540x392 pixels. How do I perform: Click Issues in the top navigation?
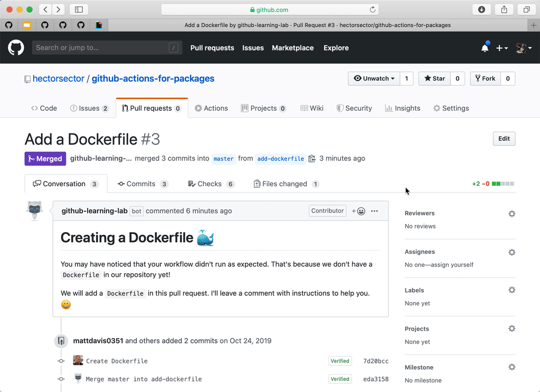(x=253, y=48)
